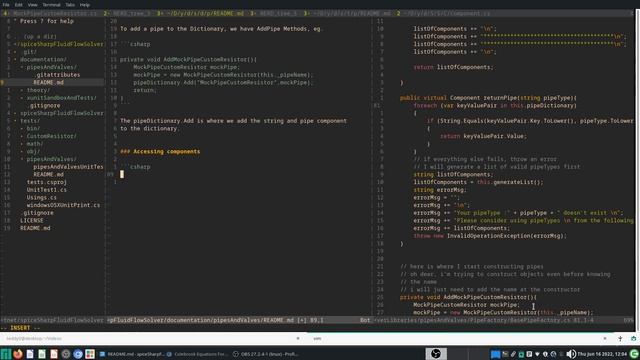640x360 pixels.
Task: Select highlighted README.md under documentation pipesAndValves
Action: pyautogui.click(x=49, y=82)
